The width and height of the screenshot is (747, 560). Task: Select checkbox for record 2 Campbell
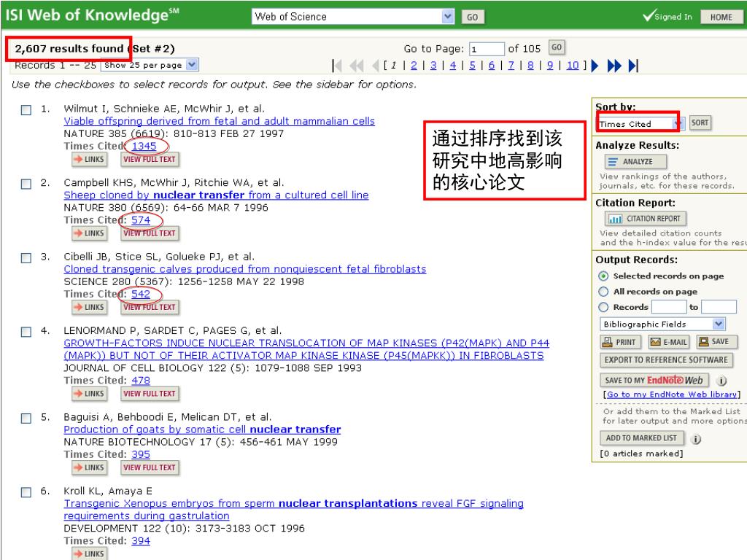(x=26, y=184)
